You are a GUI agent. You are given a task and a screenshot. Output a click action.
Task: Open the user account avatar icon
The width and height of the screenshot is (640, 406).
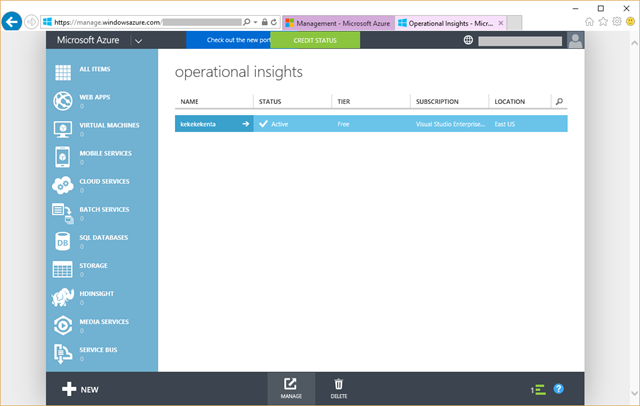(x=576, y=40)
